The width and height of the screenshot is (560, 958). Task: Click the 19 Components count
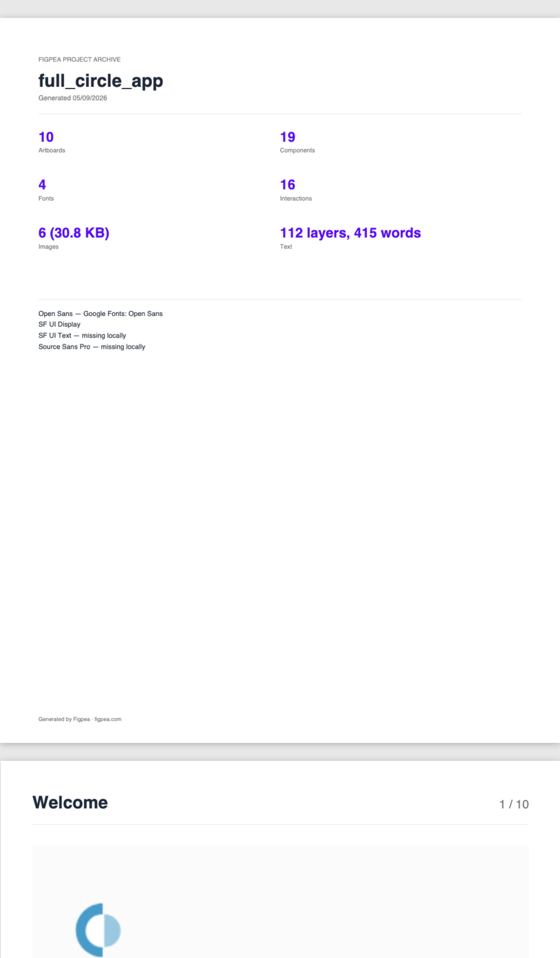(x=288, y=137)
